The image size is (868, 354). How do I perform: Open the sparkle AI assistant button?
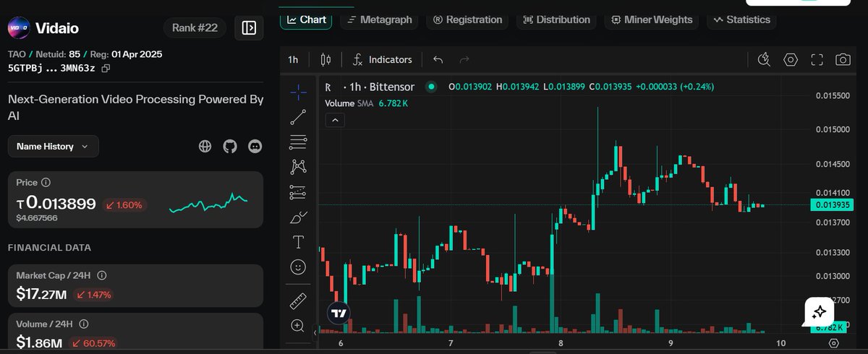820,312
